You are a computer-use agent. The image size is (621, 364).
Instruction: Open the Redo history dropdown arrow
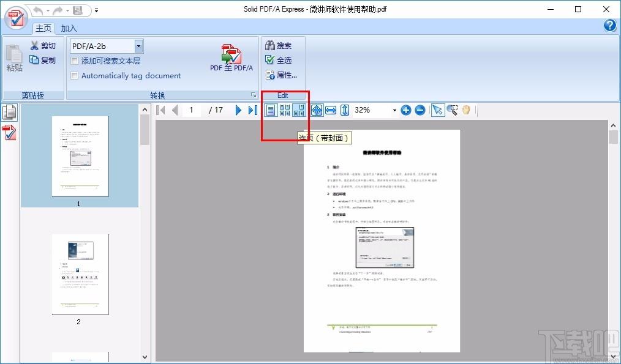[x=67, y=10]
